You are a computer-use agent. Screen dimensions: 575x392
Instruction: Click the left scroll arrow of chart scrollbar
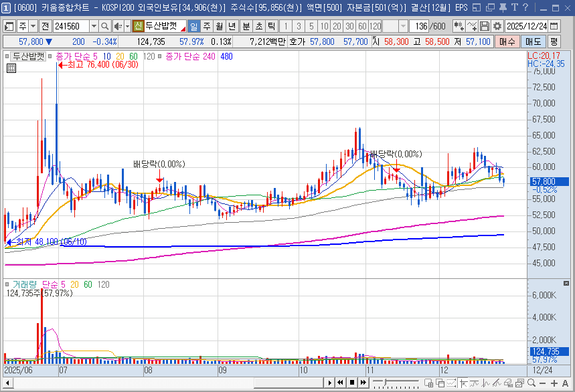click(x=8, y=383)
